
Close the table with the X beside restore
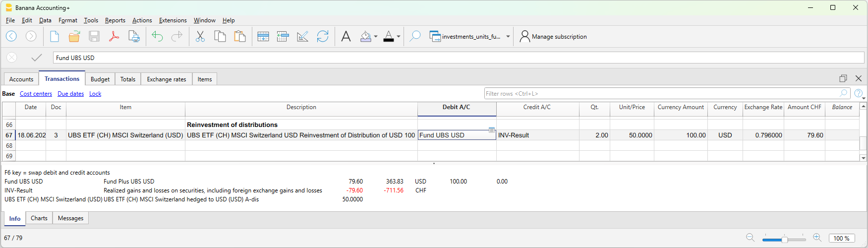coord(859,78)
